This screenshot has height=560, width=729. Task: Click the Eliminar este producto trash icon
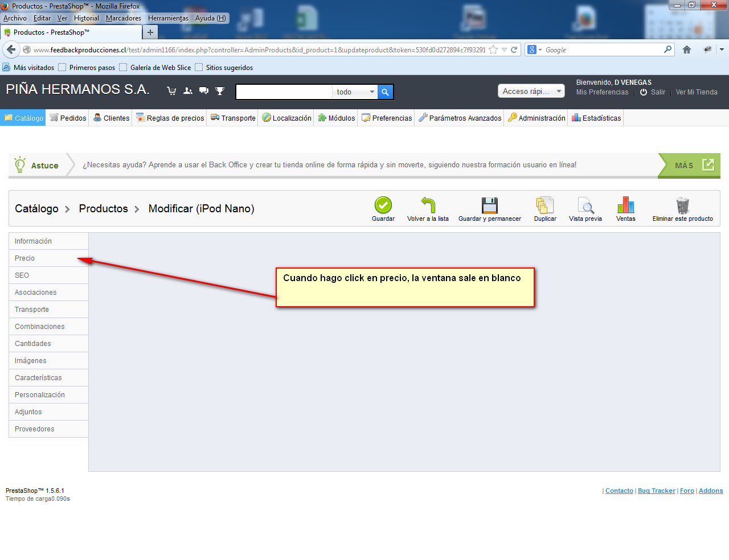coord(683,205)
